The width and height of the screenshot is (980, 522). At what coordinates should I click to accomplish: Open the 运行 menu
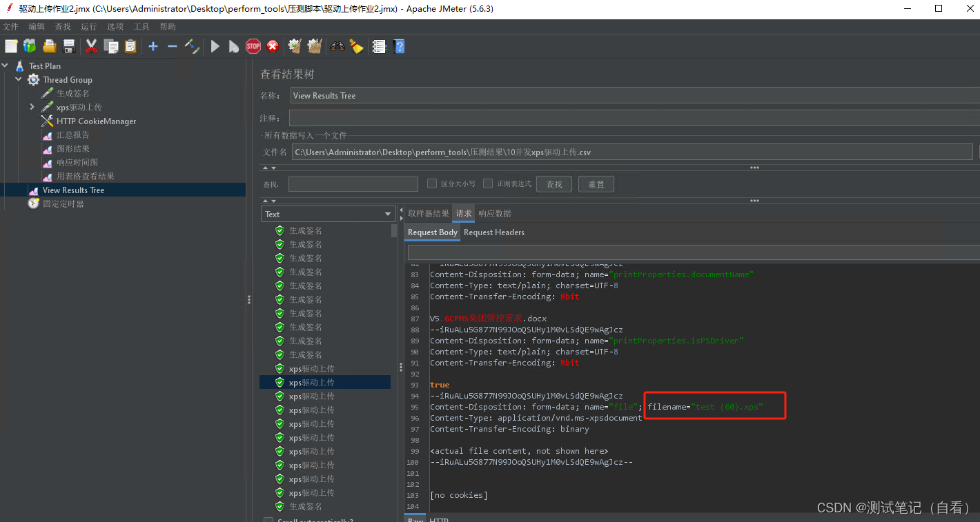(x=89, y=26)
